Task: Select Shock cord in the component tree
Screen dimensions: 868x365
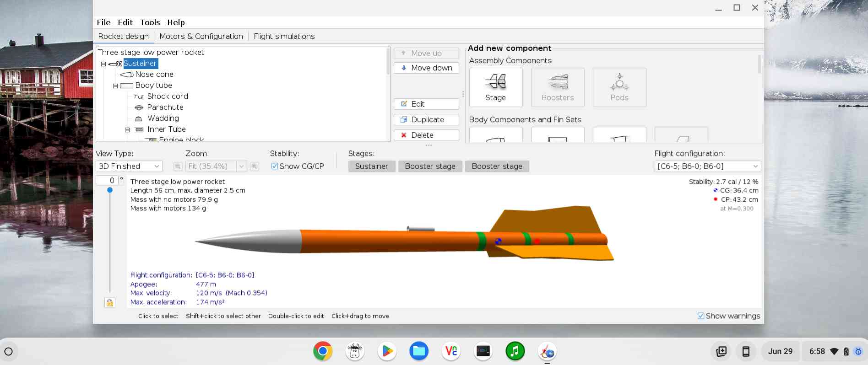Action: [x=168, y=97]
